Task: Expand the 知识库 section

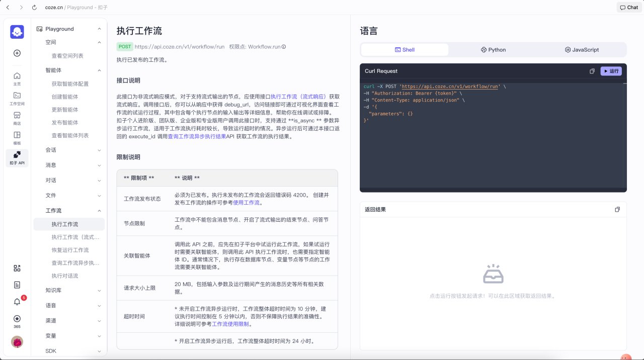Action: pos(99,291)
